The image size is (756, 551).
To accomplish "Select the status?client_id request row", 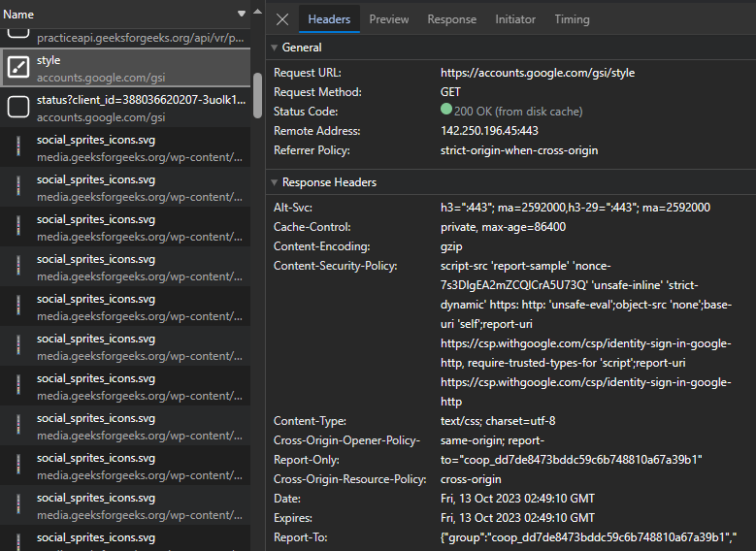I will click(x=141, y=107).
